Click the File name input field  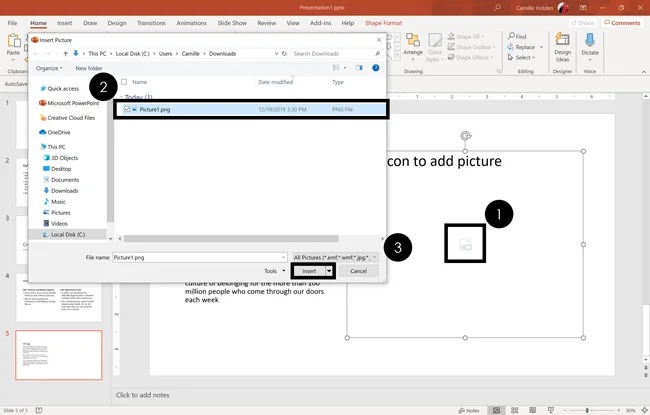[199, 257]
